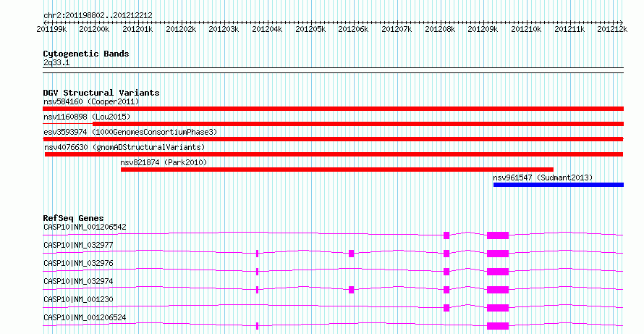Open transcript label CASP10|NM_001206542
Screen dimensions: 644x334
point(85,227)
